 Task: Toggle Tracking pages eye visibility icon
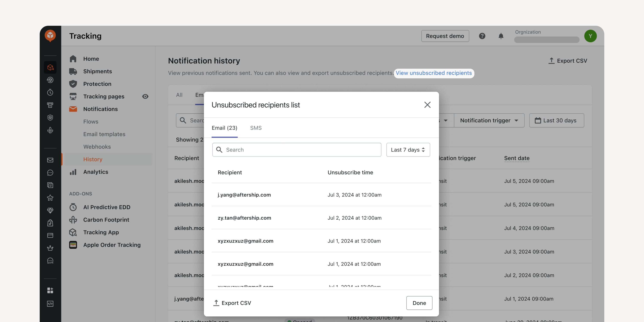(x=145, y=97)
